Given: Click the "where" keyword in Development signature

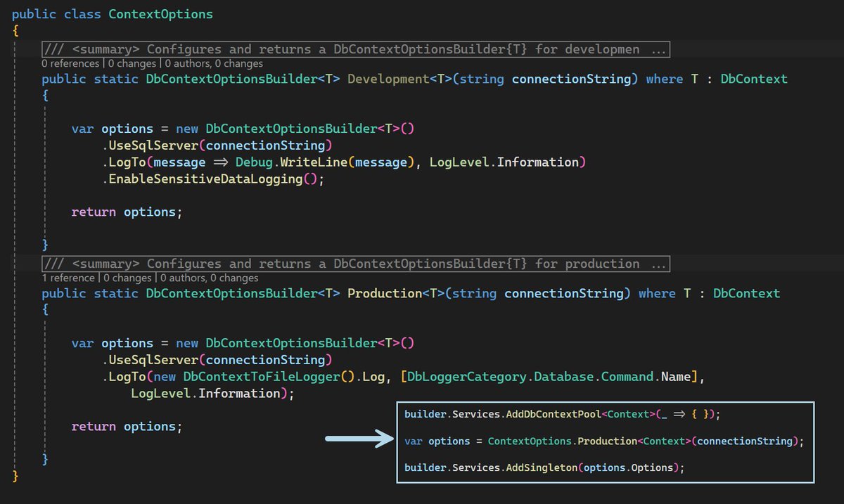Looking at the screenshot, I should [x=664, y=79].
